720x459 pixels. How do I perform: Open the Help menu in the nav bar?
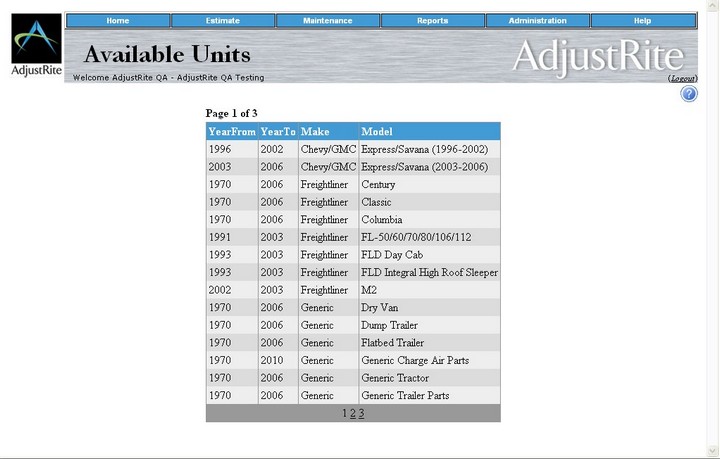[x=643, y=21]
